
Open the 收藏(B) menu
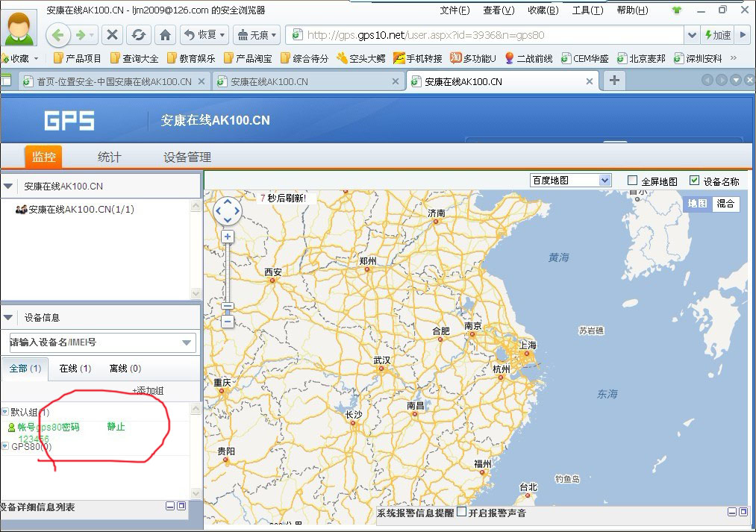pyautogui.click(x=543, y=10)
